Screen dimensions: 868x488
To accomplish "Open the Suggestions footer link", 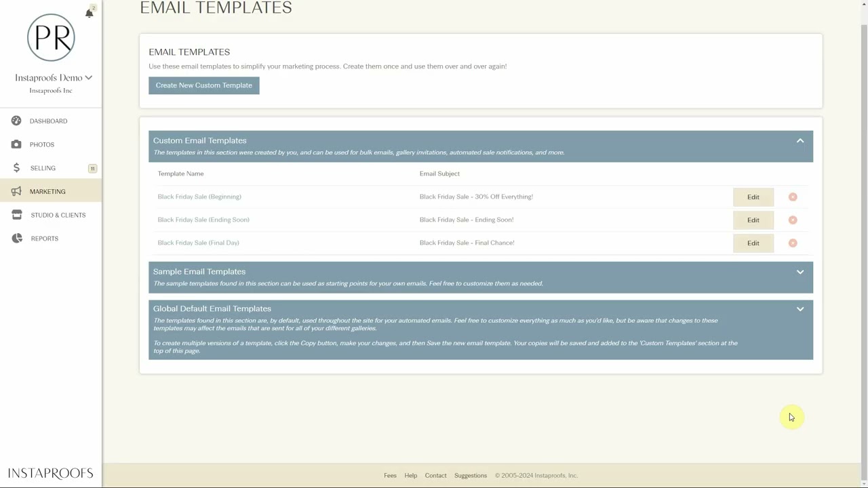I will tap(471, 475).
